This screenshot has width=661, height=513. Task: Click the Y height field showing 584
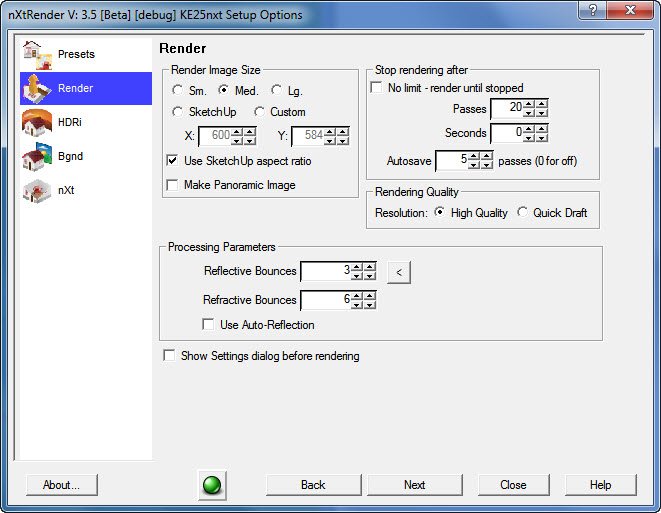[308, 136]
